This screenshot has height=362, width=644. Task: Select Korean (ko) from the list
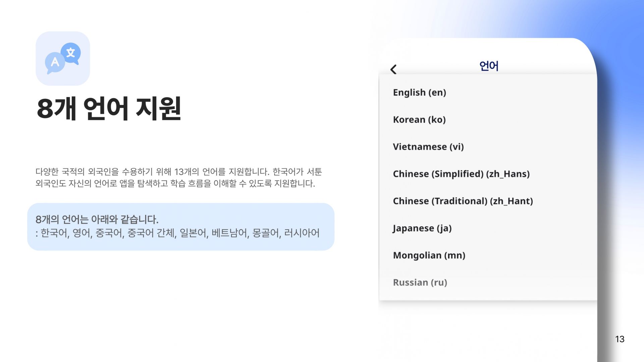(x=419, y=120)
